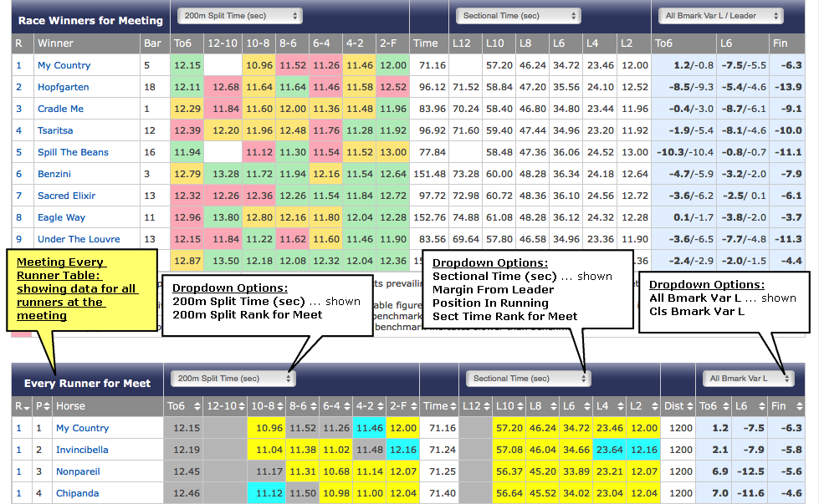Open Race Winners Sectional Time dropdown
Image resolution: width=819 pixels, height=504 pixels.
[x=517, y=16]
